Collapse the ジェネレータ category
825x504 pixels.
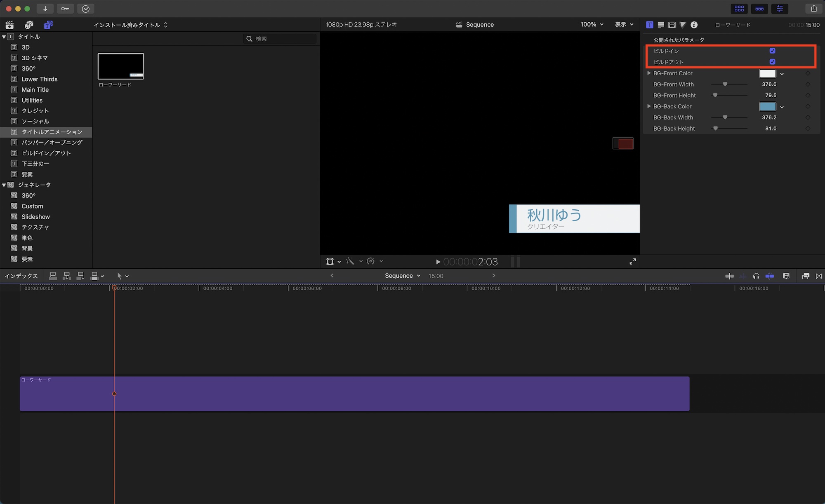tap(4, 185)
